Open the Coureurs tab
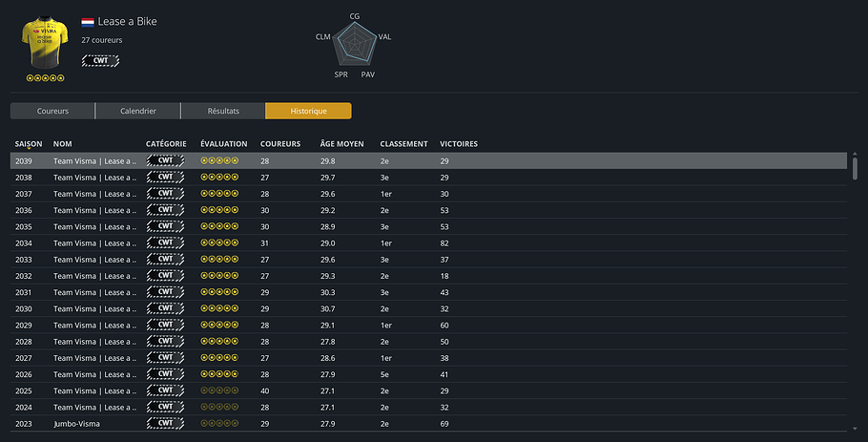 coord(52,111)
